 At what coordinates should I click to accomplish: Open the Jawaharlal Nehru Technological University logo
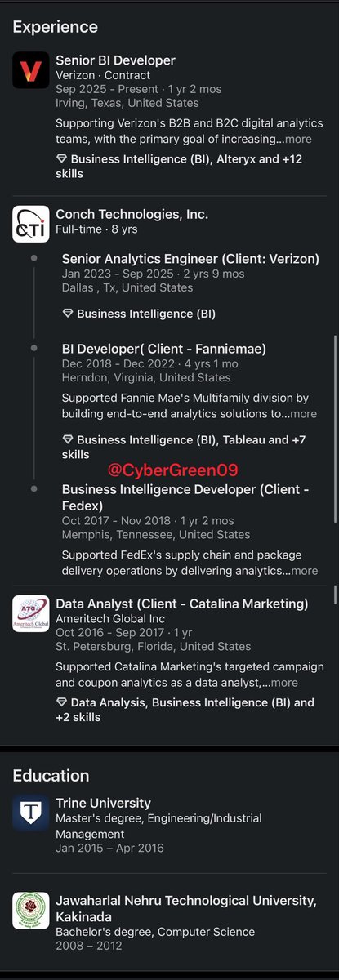click(31, 911)
